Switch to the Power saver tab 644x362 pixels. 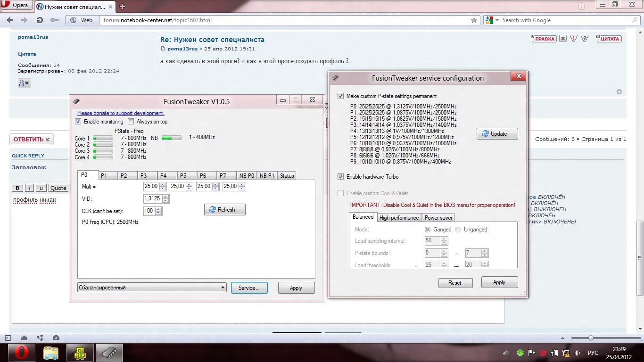[x=438, y=218]
